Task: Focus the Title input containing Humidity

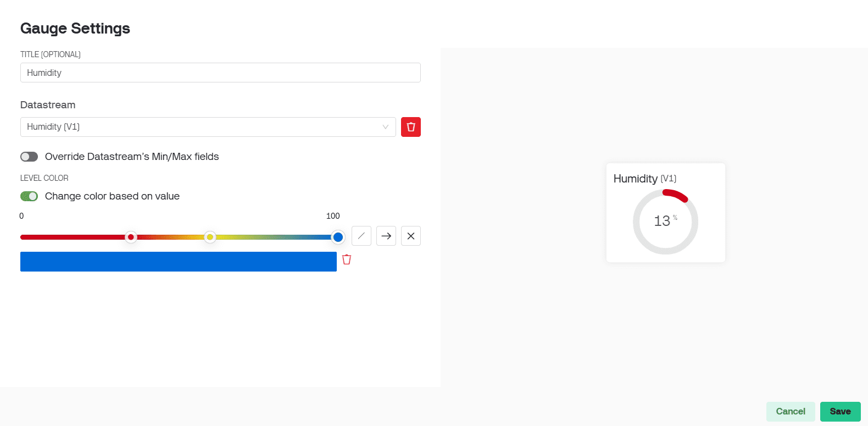Action: [x=220, y=73]
